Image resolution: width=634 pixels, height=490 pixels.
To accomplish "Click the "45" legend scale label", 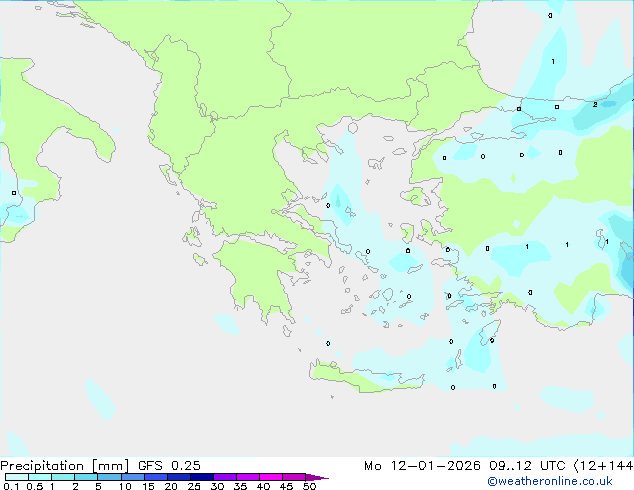I will [x=286, y=486].
